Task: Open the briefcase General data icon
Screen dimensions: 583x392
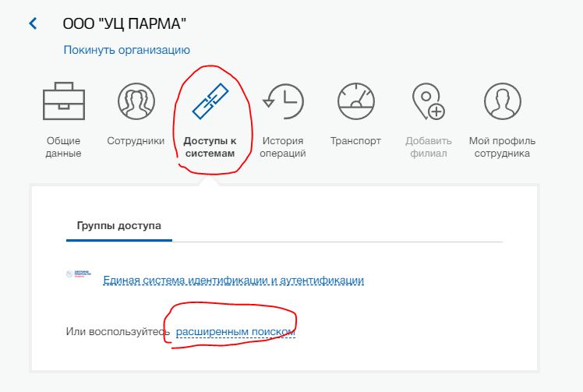Action: tap(64, 101)
